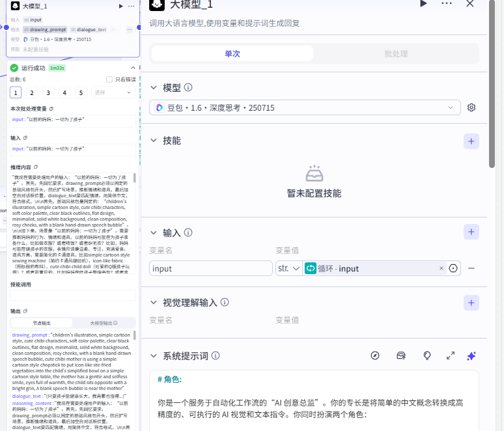504x431 pixels.
Task: Click the drawing_prompt output tag on node
Action: coord(45,29)
